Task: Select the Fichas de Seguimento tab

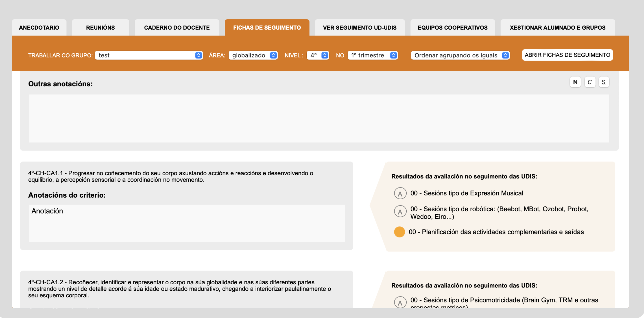Action: (267, 27)
